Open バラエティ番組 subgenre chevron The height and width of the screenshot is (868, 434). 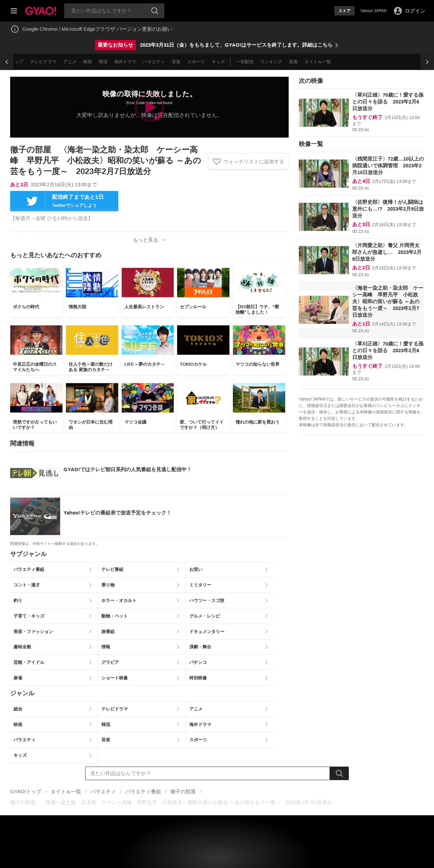pyautogui.click(x=90, y=570)
